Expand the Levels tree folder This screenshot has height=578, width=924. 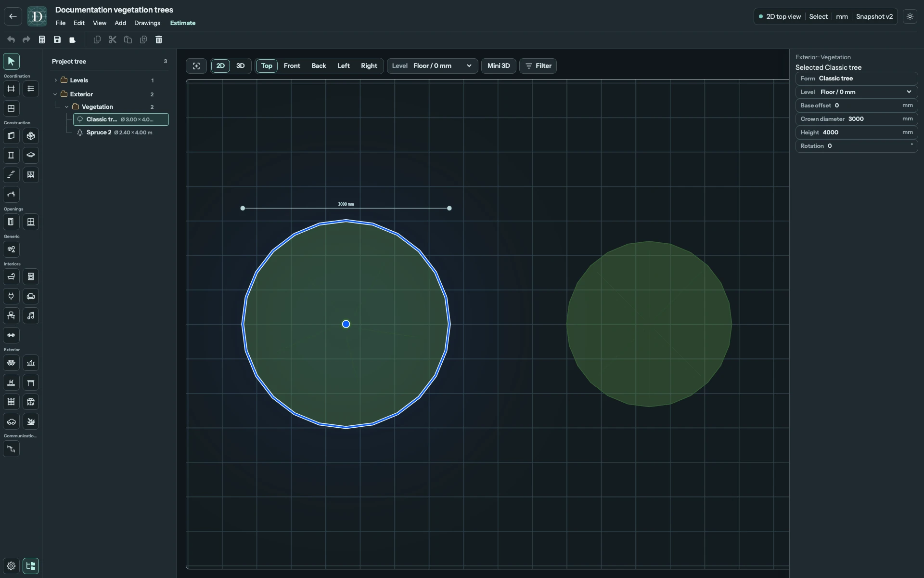(x=56, y=80)
